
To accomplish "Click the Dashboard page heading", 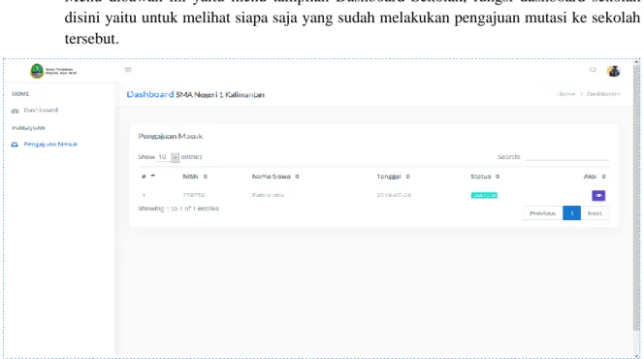I will click(x=150, y=94).
